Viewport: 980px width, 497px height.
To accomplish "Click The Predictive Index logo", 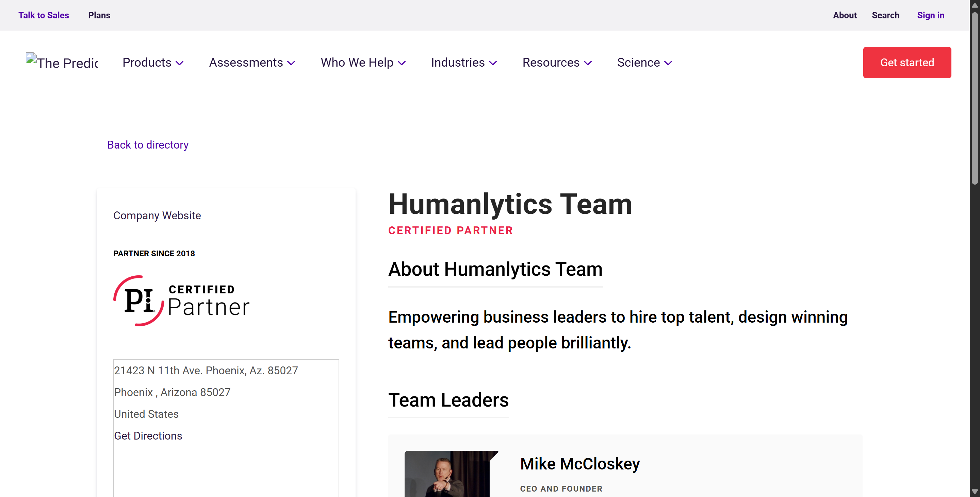I will click(62, 62).
